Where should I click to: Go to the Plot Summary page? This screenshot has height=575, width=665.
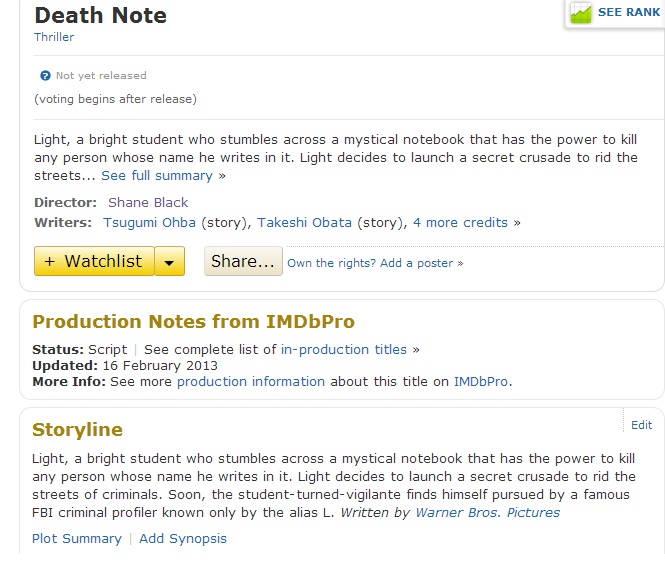point(77,538)
